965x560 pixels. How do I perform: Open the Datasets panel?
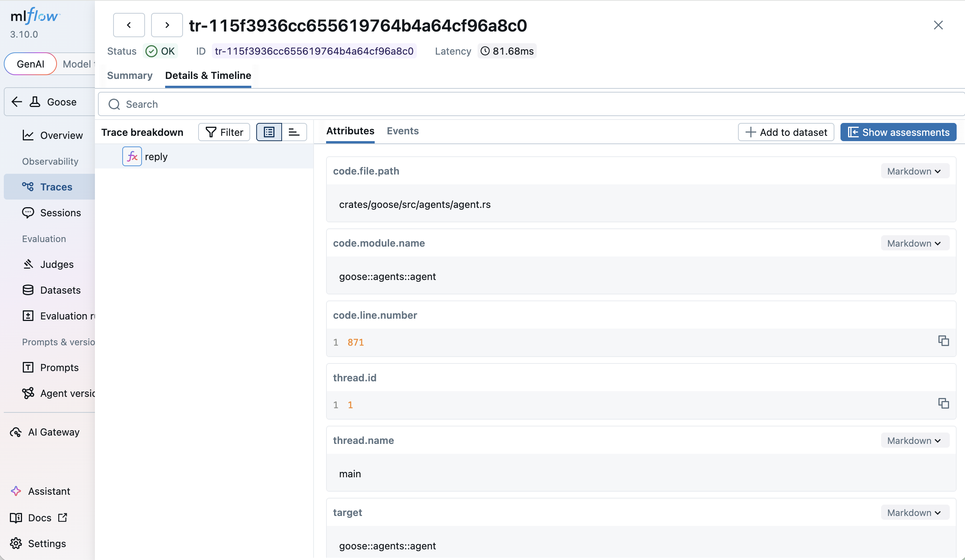tap(60, 290)
